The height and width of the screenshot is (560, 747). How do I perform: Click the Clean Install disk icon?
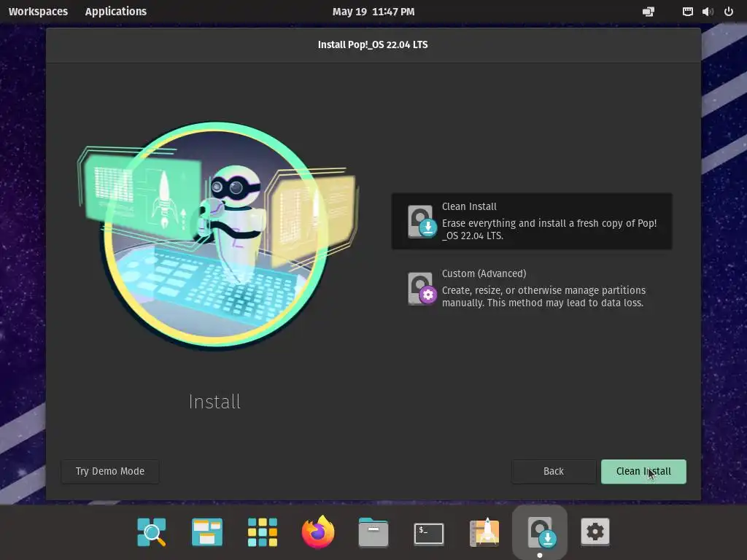click(x=422, y=222)
